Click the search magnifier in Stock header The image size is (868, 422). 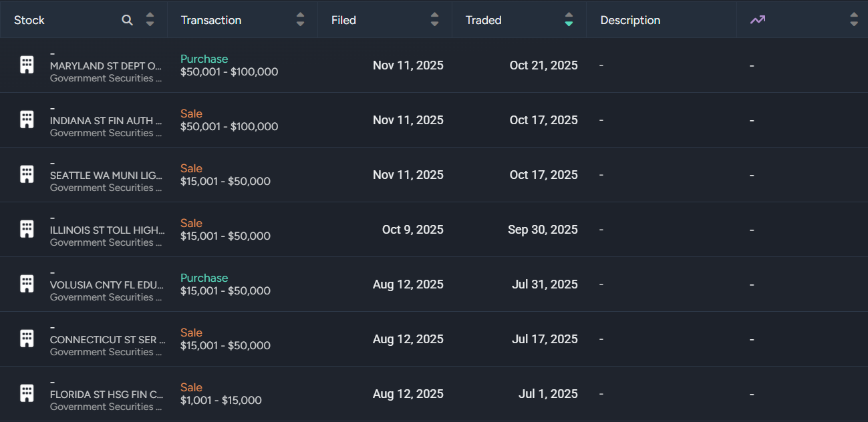[127, 20]
